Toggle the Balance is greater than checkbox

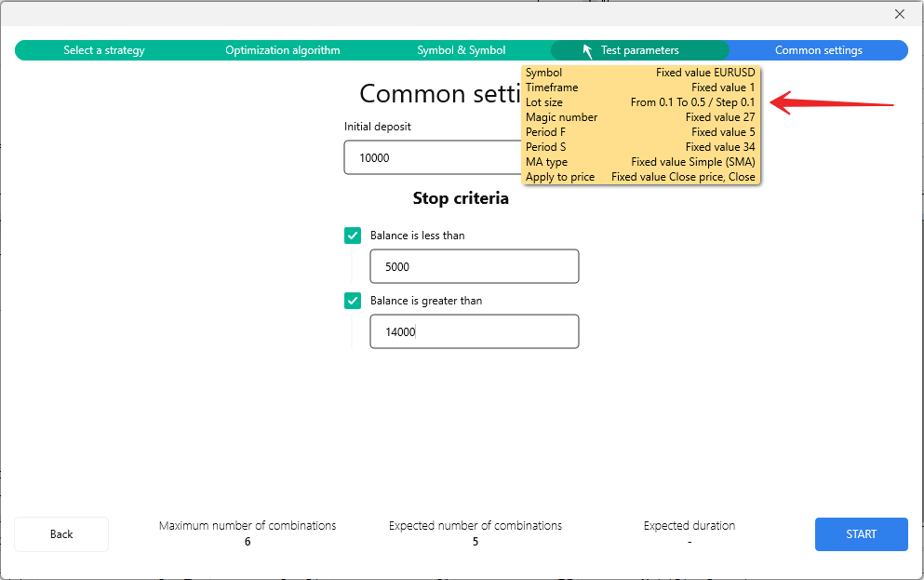point(353,301)
